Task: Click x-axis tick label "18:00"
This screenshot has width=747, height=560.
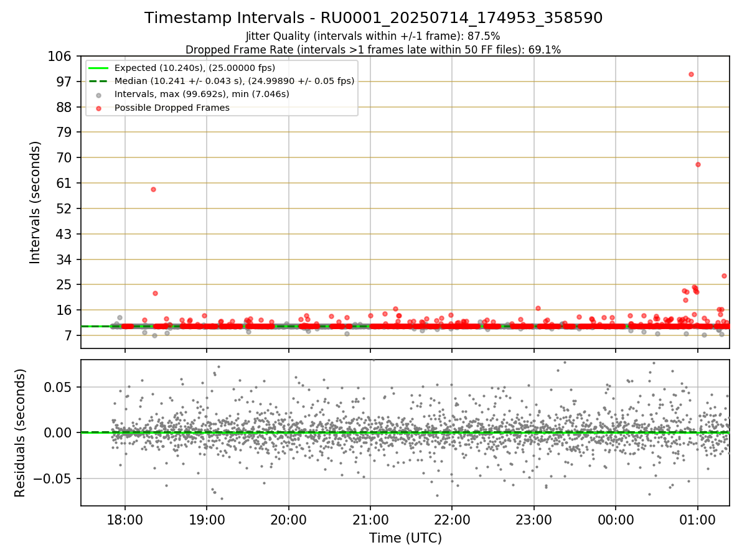Action: point(125,520)
